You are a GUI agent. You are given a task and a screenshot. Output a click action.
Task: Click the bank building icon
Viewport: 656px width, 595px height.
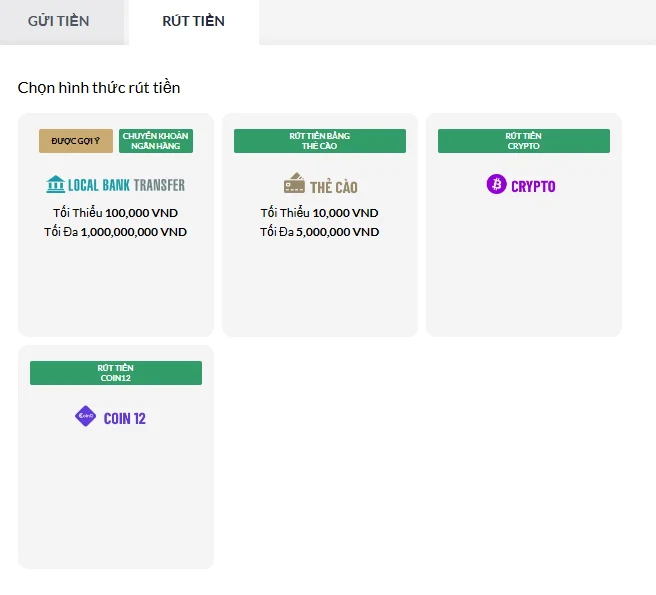[55, 185]
